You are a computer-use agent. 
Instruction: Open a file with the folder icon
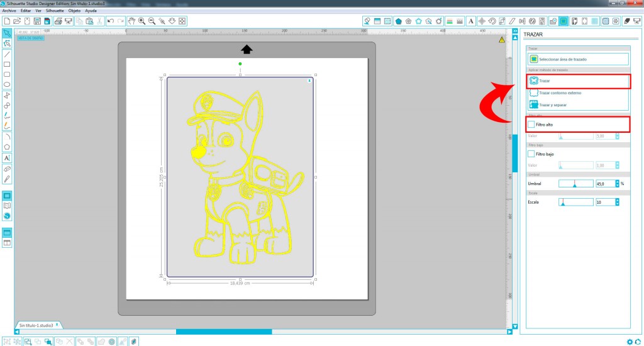[x=17, y=21]
